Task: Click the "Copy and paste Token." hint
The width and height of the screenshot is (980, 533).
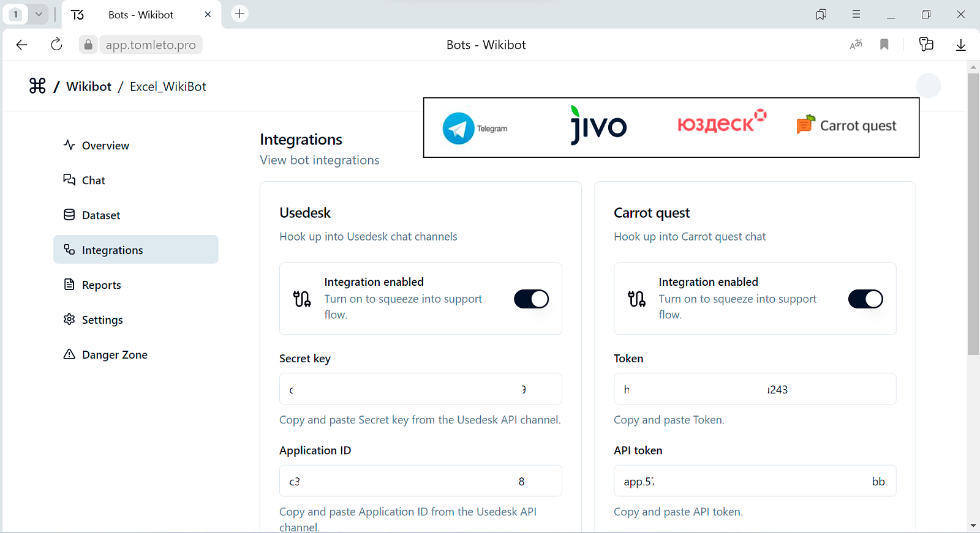Action: [x=669, y=420]
